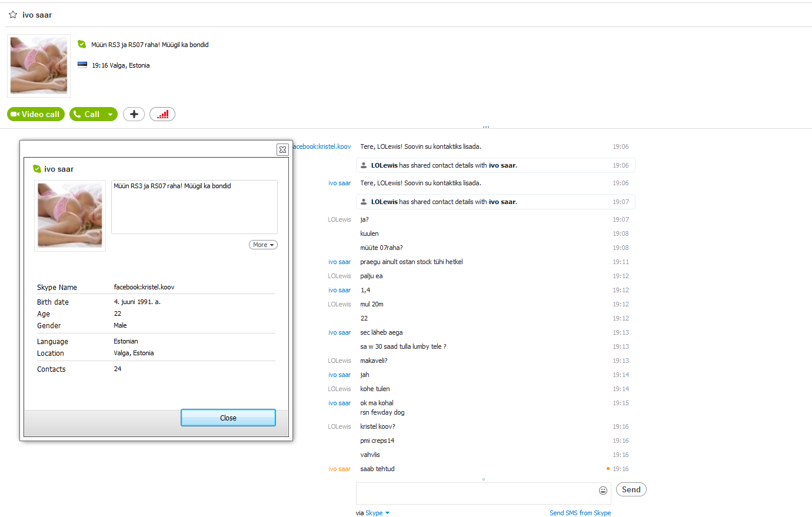Click the message 'sa w 30 saad tulla lumby tele ?'
This screenshot has width=812, height=517.
coord(403,346)
